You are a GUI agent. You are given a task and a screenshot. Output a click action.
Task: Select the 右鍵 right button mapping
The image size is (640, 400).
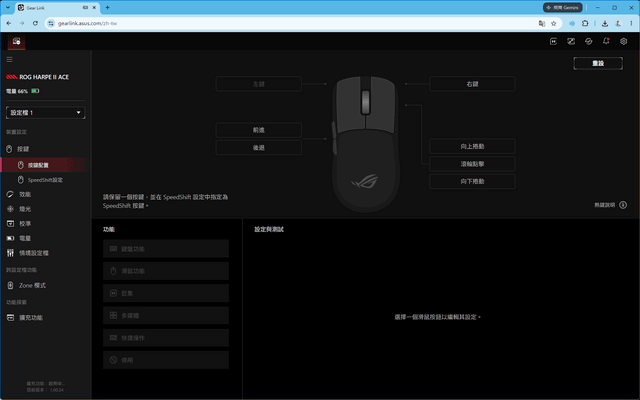[472, 84]
